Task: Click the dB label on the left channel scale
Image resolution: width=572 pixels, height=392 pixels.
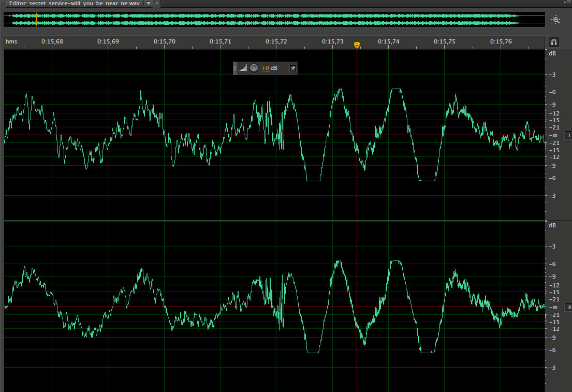Action: coord(553,53)
